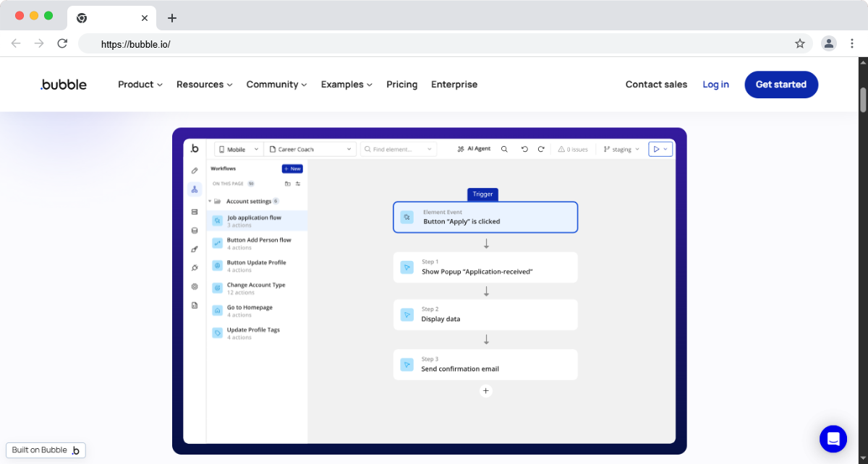This screenshot has height=464, width=868.
Task: Open the browser three-dot menu
Action: pos(852,43)
